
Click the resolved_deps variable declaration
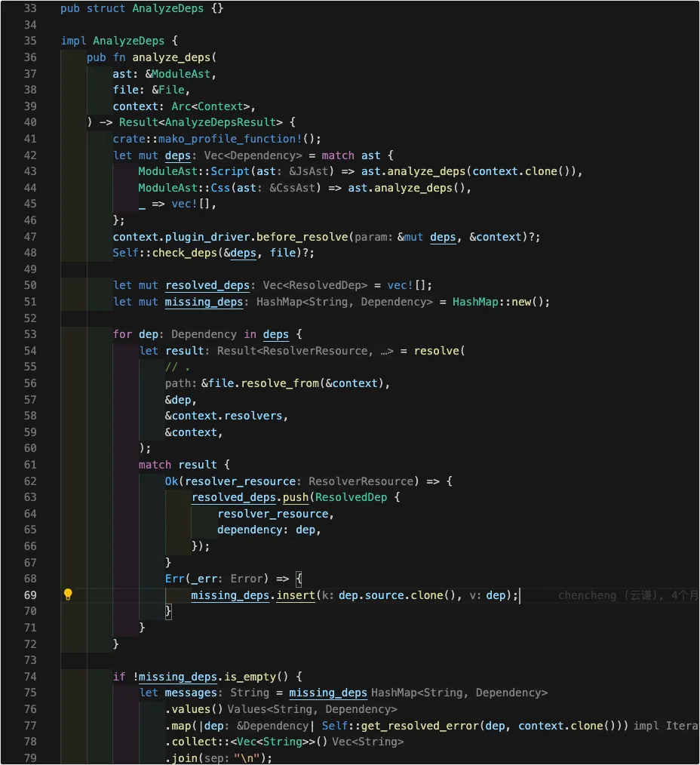point(207,285)
